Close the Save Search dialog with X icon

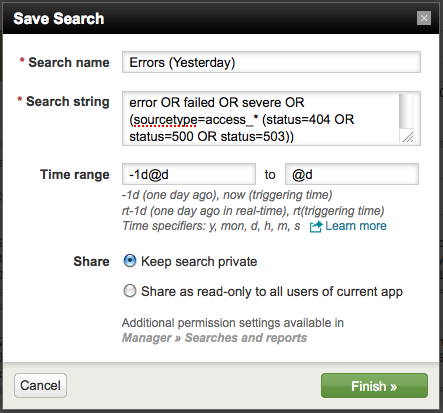(424, 18)
